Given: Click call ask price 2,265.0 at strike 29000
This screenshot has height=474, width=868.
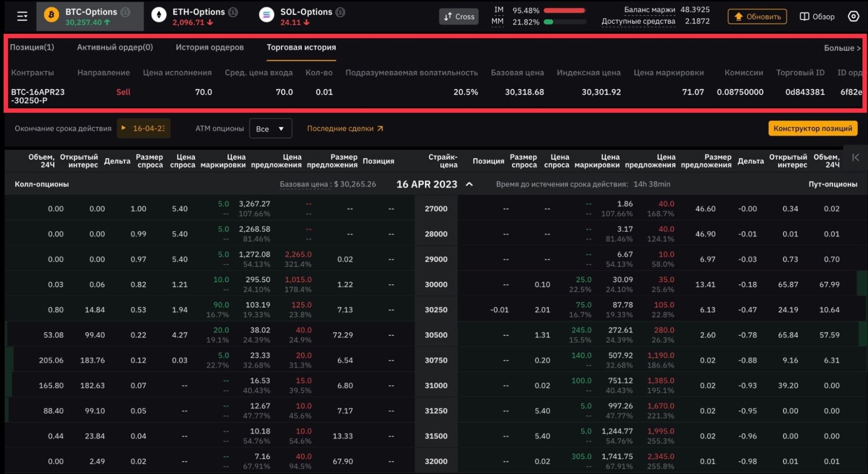Looking at the screenshot, I should pos(298,254).
